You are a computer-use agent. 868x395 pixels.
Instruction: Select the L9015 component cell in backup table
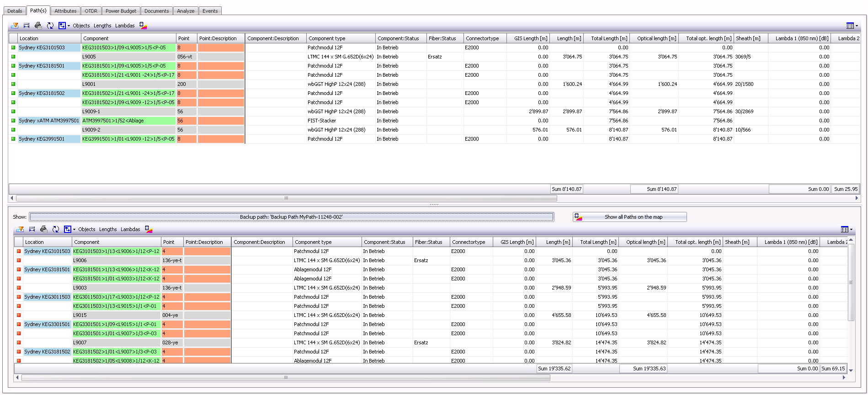point(117,315)
